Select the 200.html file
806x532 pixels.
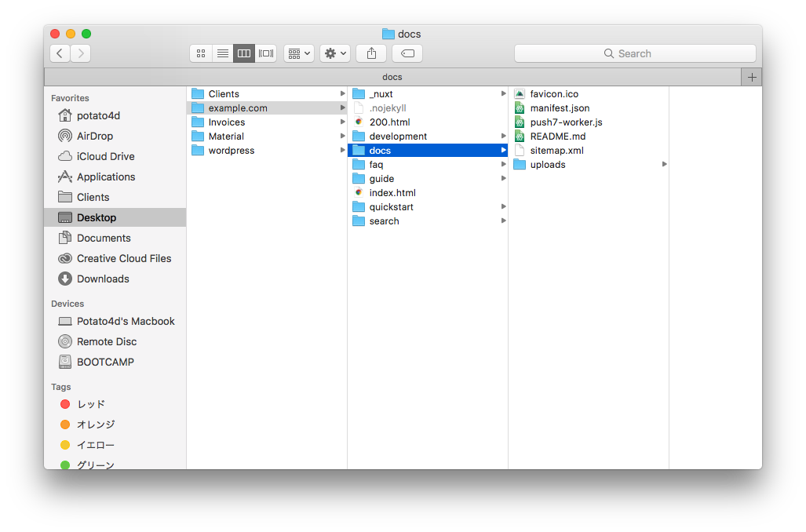pyautogui.click(x=428, y=122)
